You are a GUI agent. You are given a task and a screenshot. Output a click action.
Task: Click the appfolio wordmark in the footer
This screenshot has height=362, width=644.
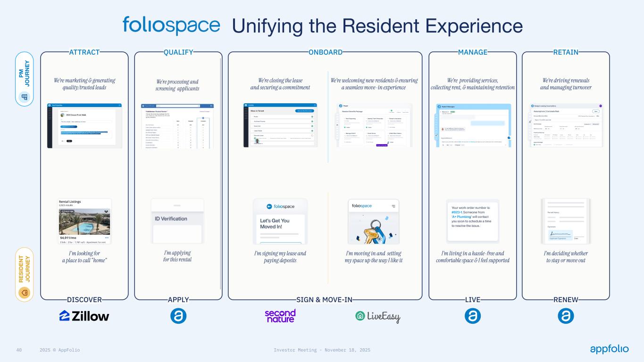coord(609,349)
